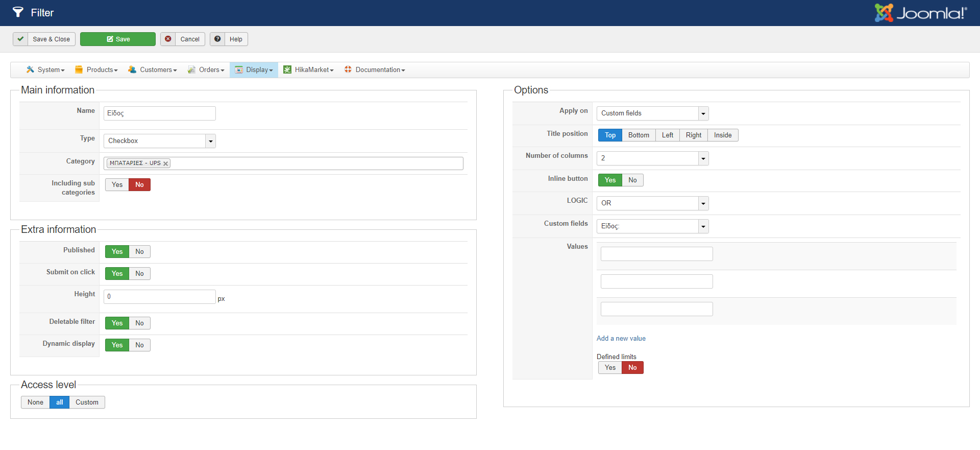Select Top title position

tap(610, 135)
